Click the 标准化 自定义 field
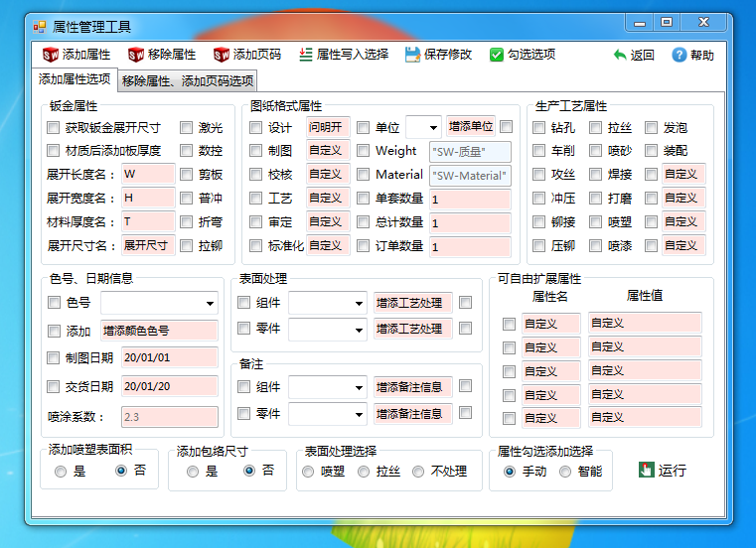 pos(328,245)
